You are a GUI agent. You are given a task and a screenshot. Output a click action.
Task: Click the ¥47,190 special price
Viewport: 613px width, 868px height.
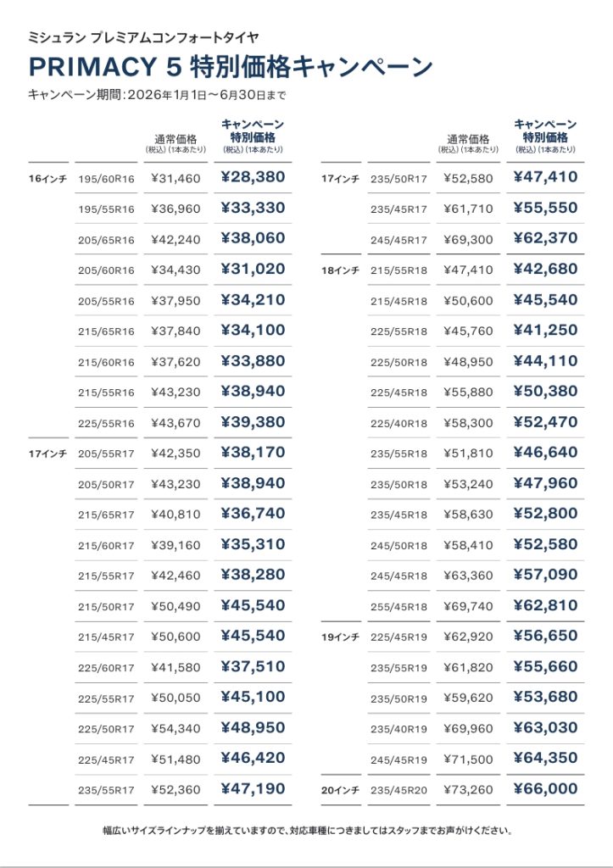pos(253,789)
